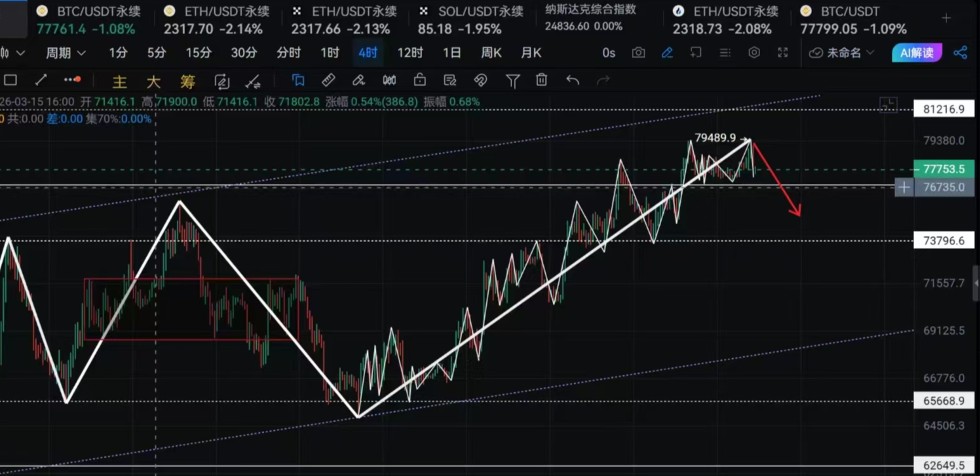Open the filter funnel tool
The image size is (980, 476).
point(512,80)
